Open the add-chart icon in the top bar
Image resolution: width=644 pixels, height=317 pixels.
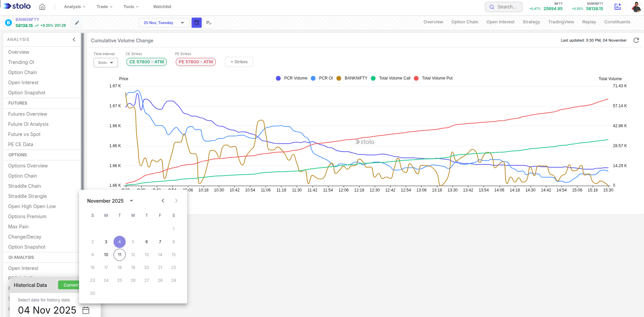618,6
